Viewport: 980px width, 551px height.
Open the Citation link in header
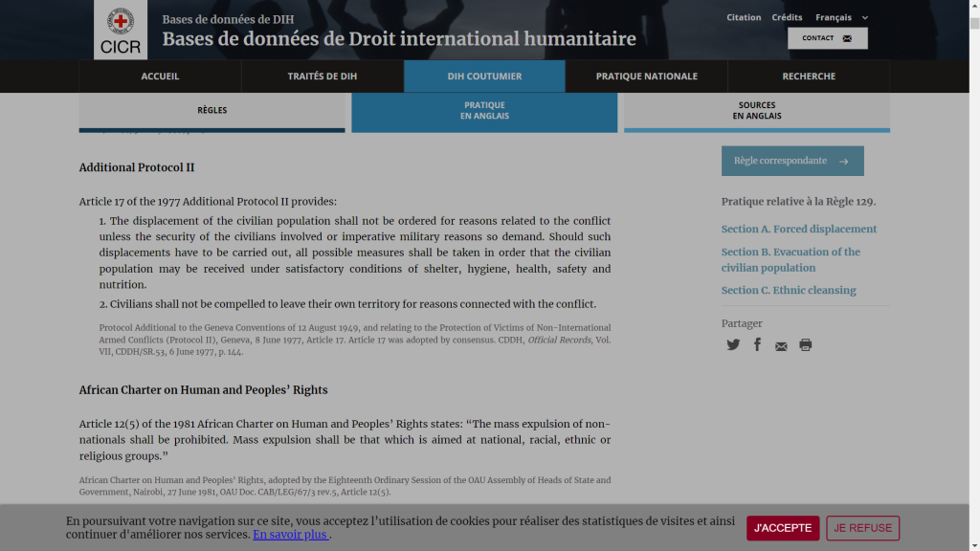point(744,17)
